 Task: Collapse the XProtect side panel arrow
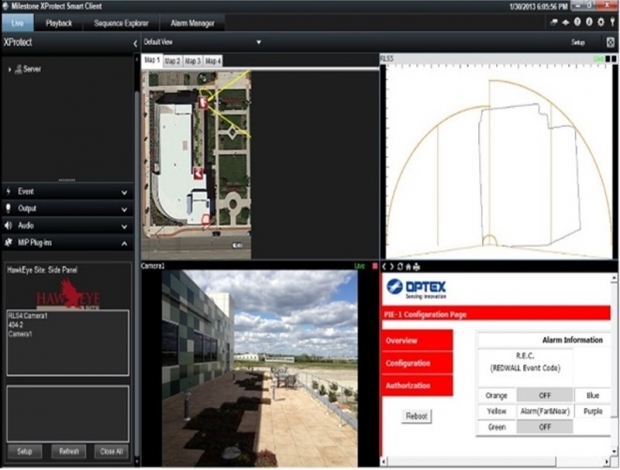point(135,43)
